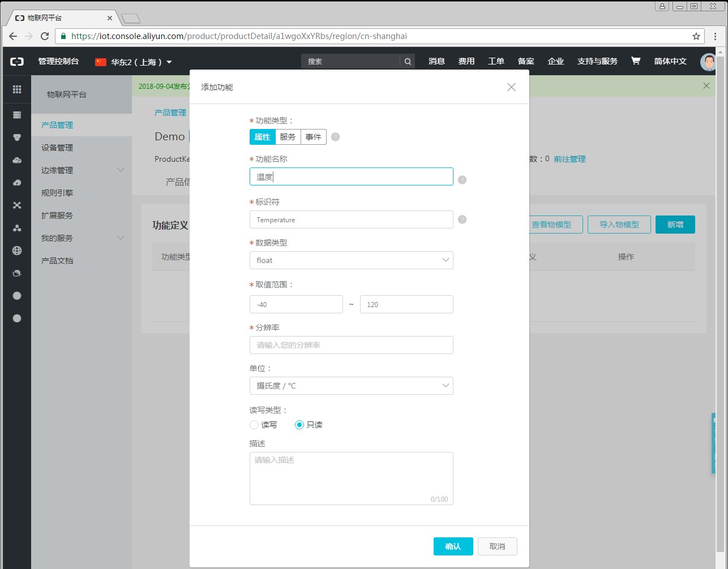Click the 描述 textarea
This screenshot has width=728, height=569.
[x=351, y=479]
